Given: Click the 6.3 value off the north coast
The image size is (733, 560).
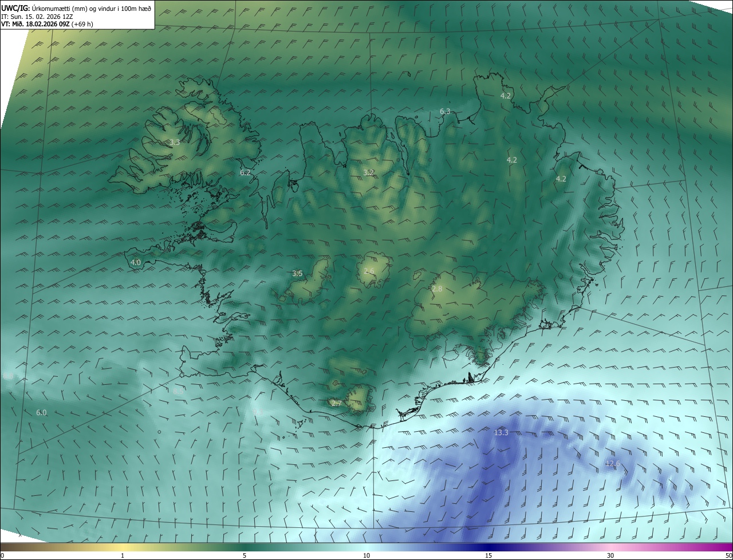Looking at the screenshot, I should [x=445, y=111].
